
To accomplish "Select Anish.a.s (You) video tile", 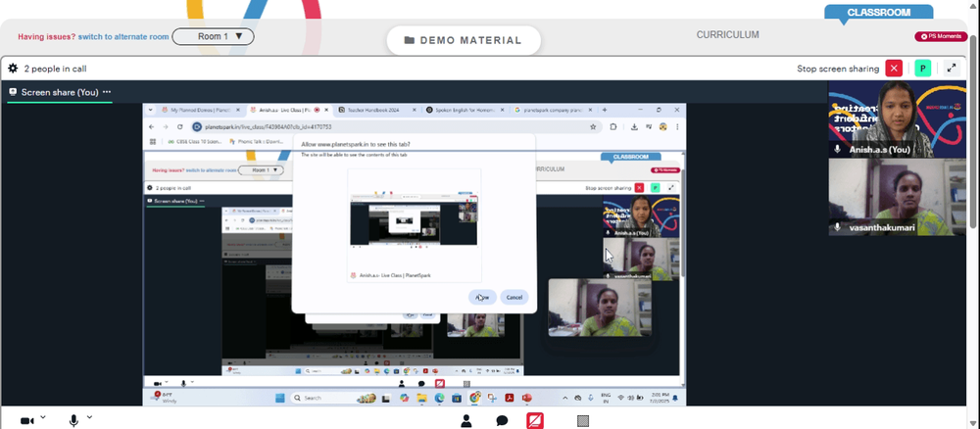I will tap(897, 119).
